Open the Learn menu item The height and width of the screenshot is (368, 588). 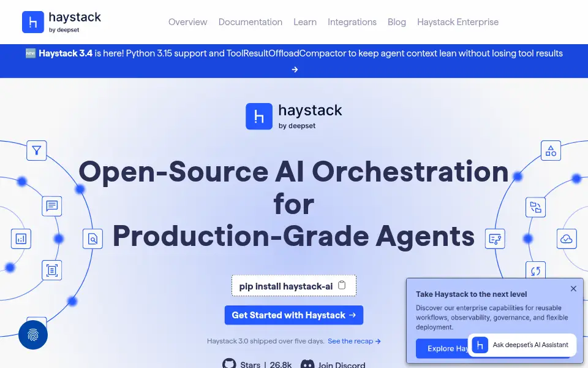click(x=305, y=22)
